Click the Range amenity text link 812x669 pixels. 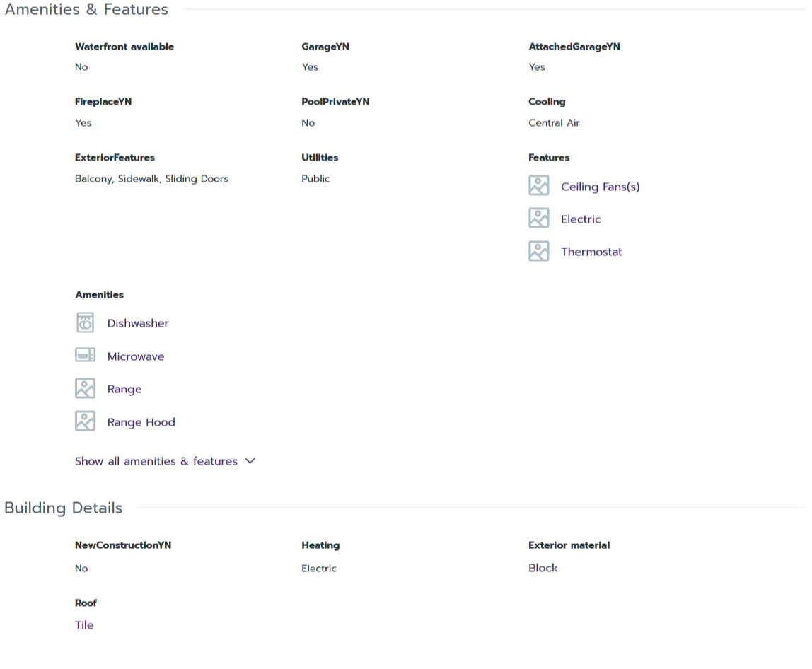point(124,389)
